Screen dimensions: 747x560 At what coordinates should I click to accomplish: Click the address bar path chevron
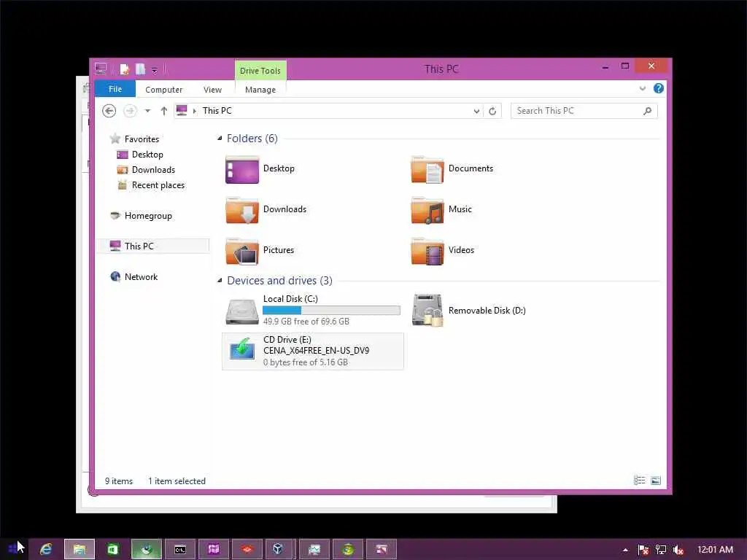194,111
